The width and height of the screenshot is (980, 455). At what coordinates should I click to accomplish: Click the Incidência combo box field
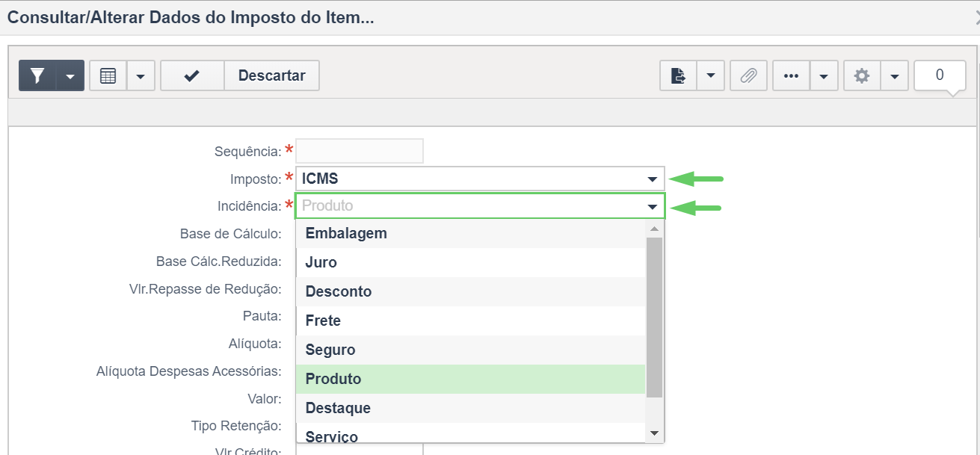click(x=480, y=205)
